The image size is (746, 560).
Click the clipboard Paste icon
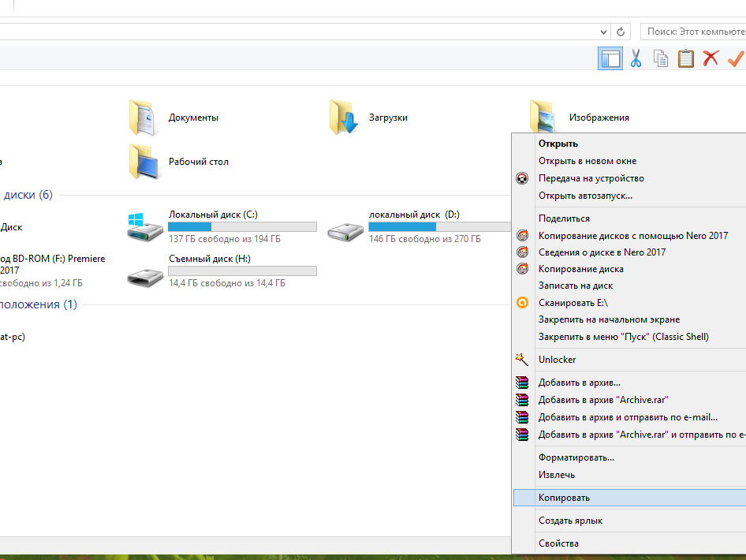click(685, 58)
